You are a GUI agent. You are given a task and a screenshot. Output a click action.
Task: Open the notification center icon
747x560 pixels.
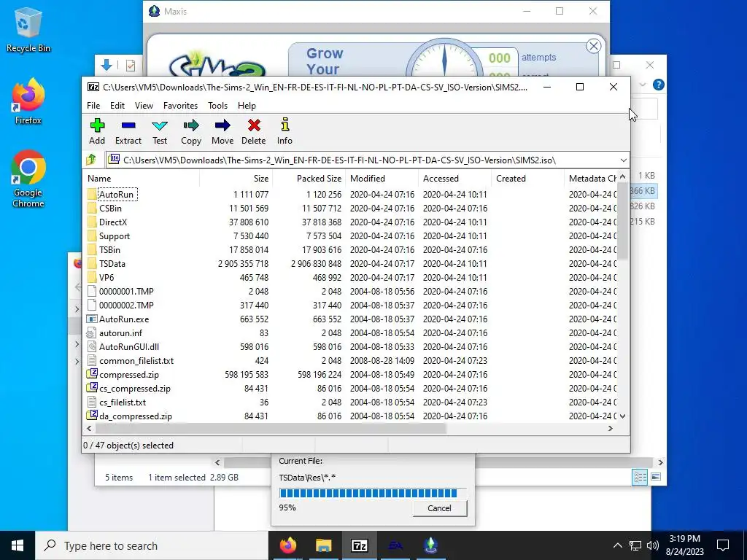[723, 545]
